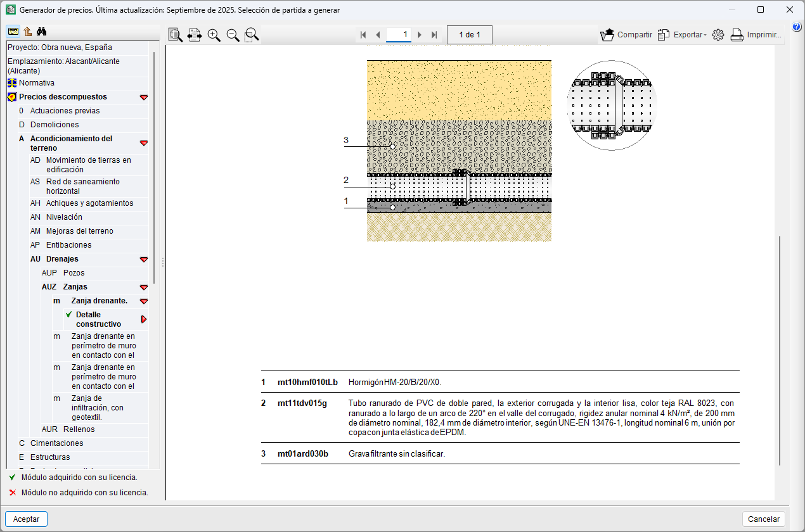
Task: Collapse the Precios descompuestos section
Action: pyautogui.click(x=144, y=97)
